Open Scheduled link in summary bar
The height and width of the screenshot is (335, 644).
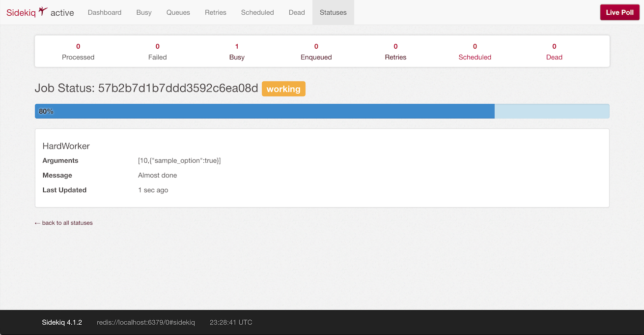click(x=475, y=52)
